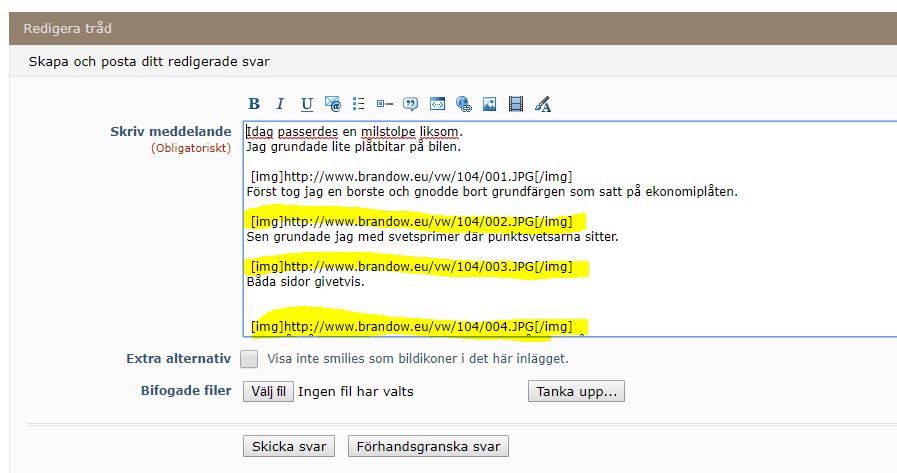Screen dimensions: 897x473
Task: Insert a video with filmstrip icon
Action: (x=516, y=104)
